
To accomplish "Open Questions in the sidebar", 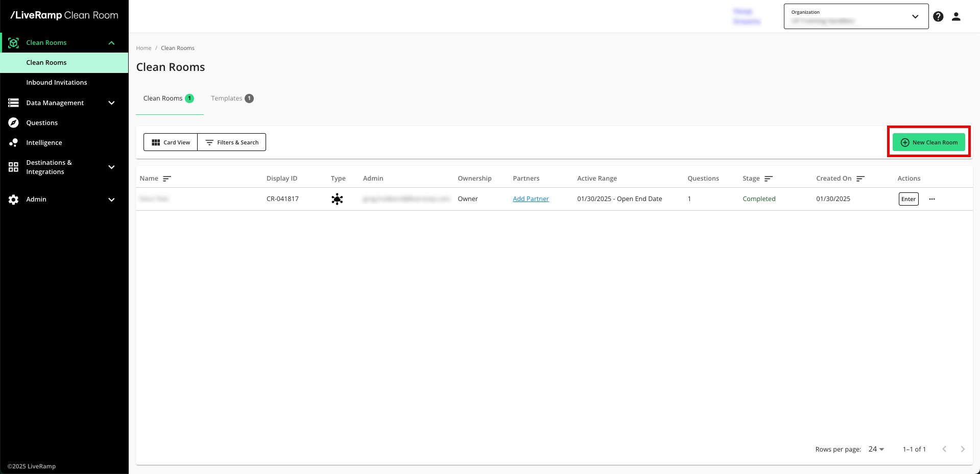I will 42,123.
